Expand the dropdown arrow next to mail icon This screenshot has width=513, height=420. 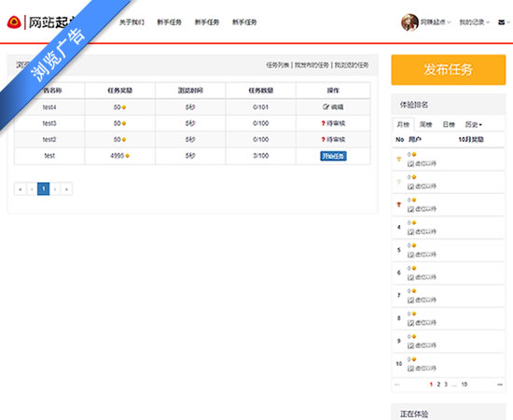(508, 22)
